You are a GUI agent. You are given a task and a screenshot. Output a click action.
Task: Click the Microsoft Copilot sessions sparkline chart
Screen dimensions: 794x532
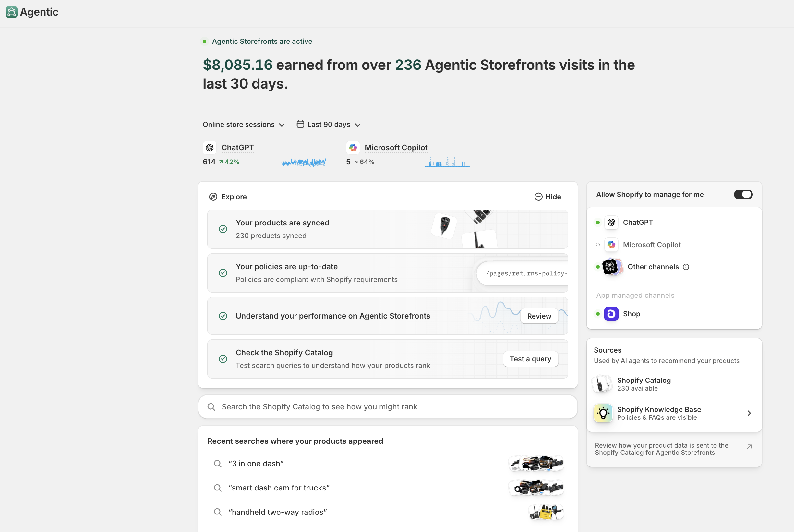tap(447, 162)
